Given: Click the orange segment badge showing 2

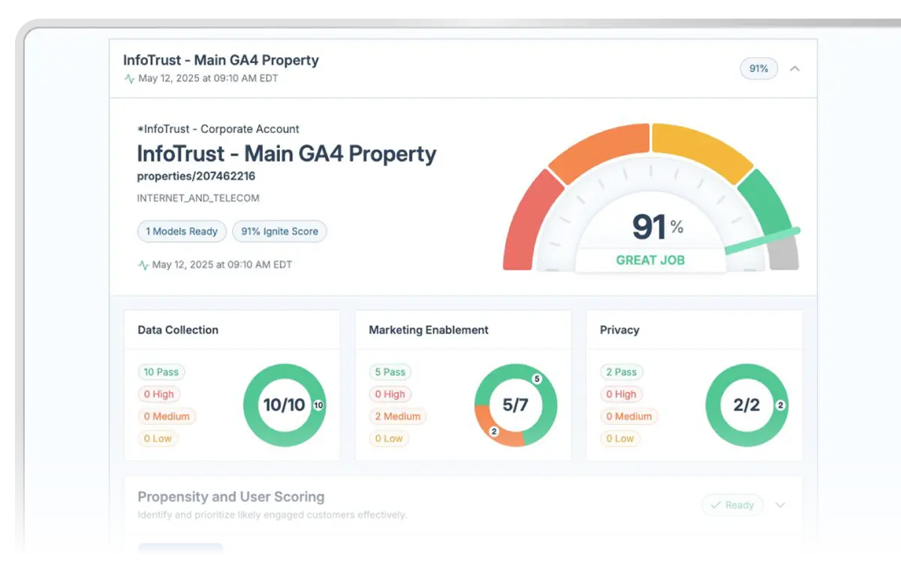Looking at the screenshot, I should click(x=493, y=432).
